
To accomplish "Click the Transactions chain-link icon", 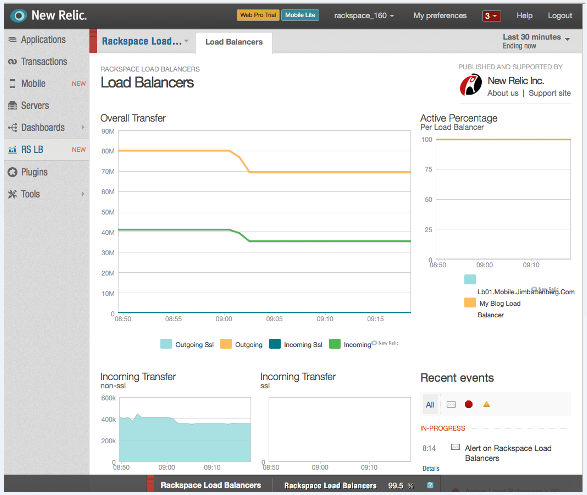I will (x=12, y=61).
